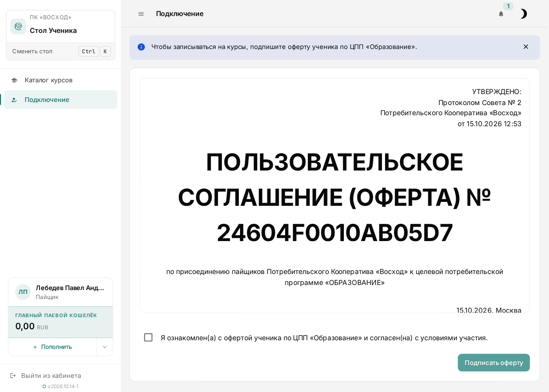The height and width of the screenshot is (392, 549).
Task: Open the hamburger menu icon
Action: click(141, 14)
